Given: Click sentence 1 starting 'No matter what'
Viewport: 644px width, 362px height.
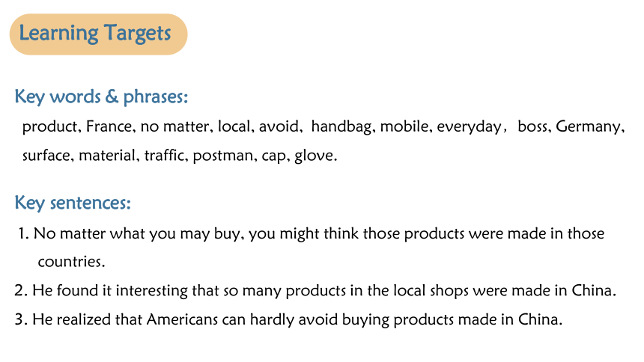Looking at the screenshot, I should 312,248.
